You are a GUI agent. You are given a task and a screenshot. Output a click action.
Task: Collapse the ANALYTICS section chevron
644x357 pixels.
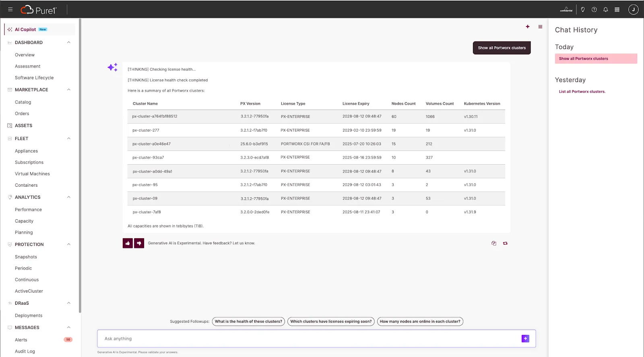[x=68, y=197]
